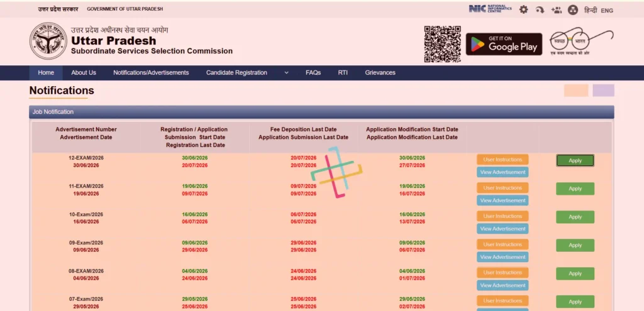Screen dimensions: 644x311
Task: Apply for advertisement 12-EXAM/2026
Action: [x=575, y=160]
